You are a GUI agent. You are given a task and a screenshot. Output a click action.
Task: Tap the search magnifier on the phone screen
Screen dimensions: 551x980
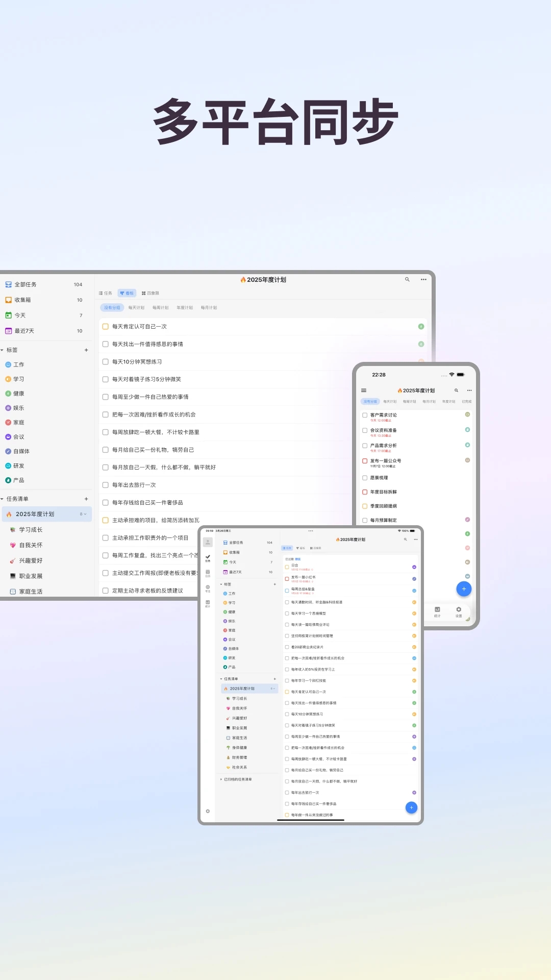click(456, 390)
